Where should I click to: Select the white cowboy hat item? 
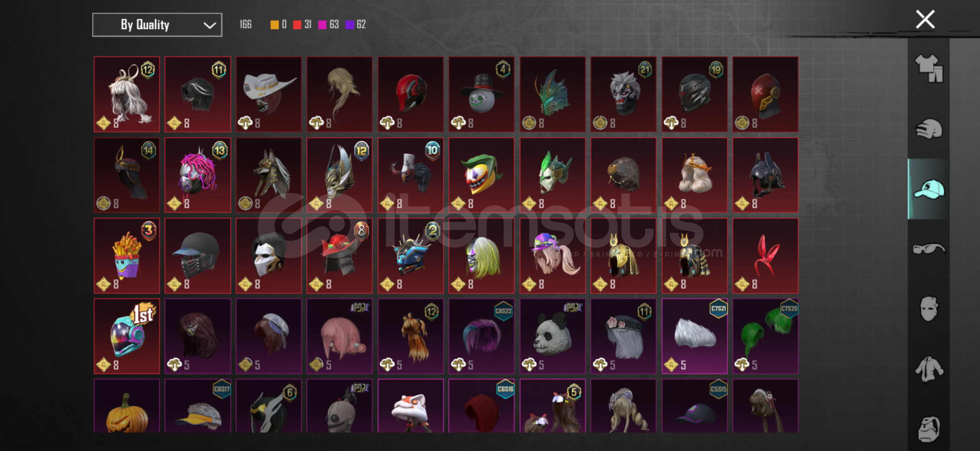coord(268,94)
